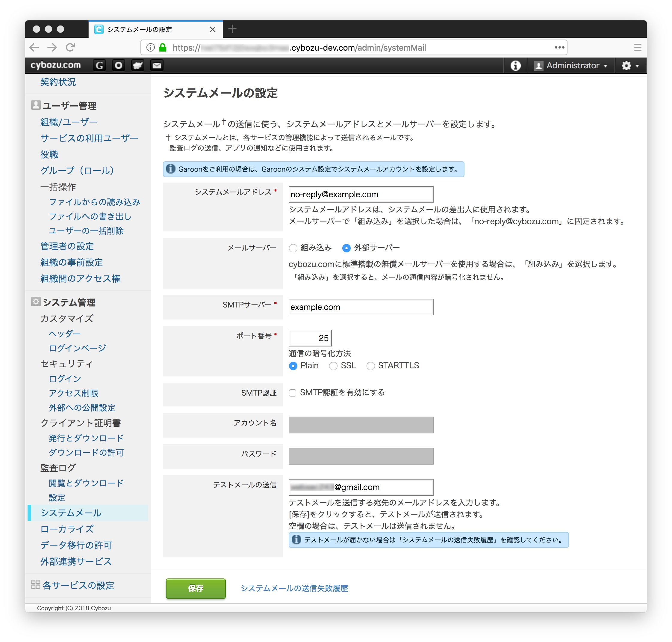This screenshot has width=672, height=642.
Task: Click the header information icon
Action: (x=515, y=65)
